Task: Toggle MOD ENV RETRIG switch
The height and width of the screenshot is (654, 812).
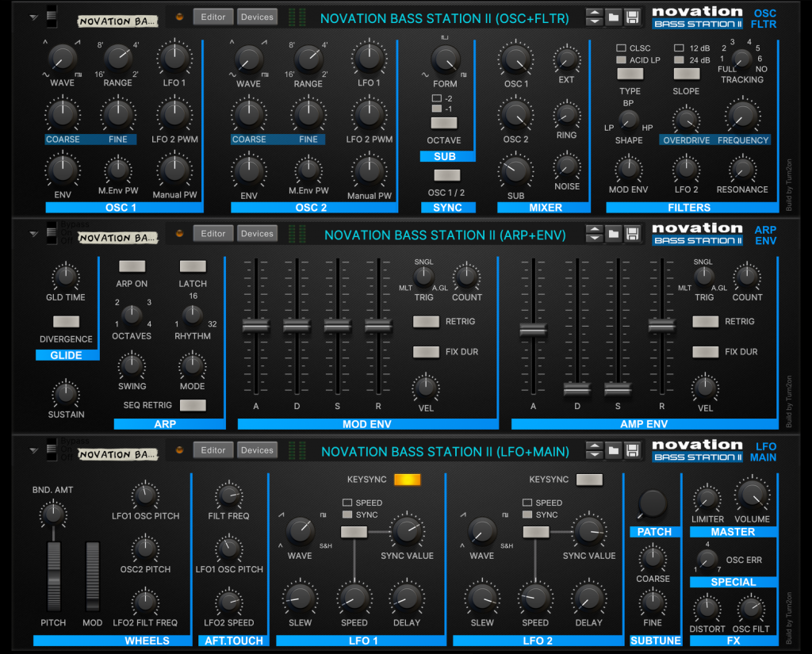Action: tap(426, 322)
